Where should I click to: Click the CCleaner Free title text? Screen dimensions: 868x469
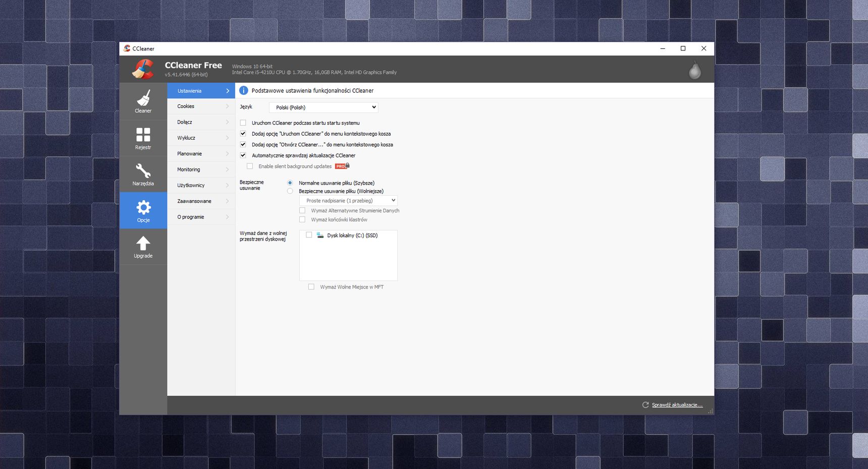coord(193,65)
